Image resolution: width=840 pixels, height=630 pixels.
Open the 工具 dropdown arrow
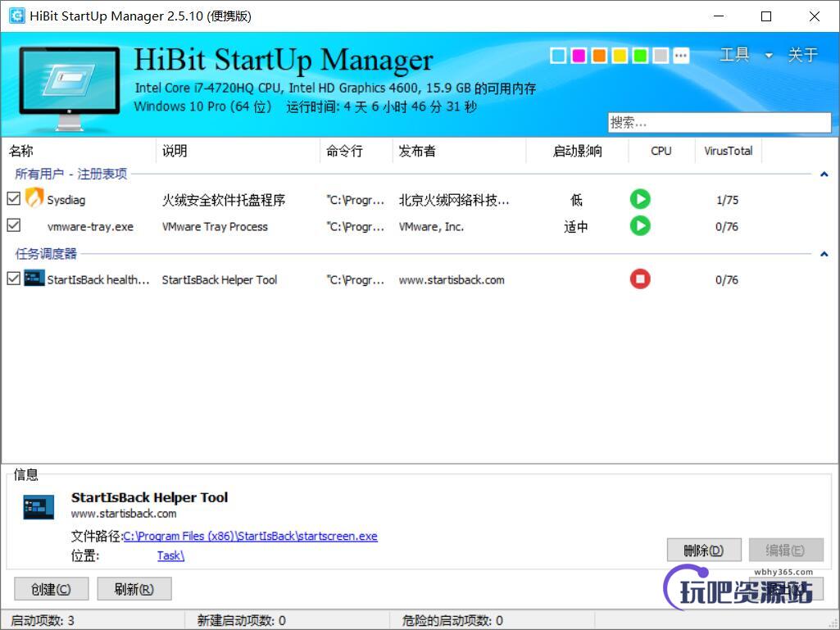(x=769, y=55)
